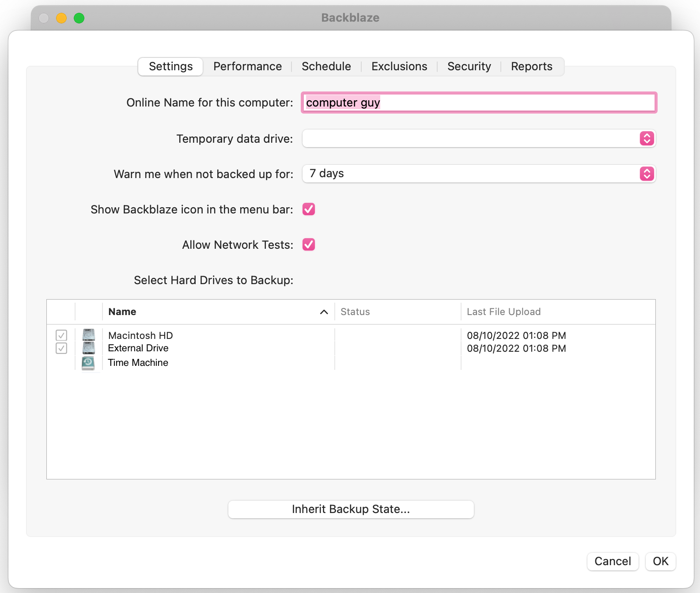Disable Show Backblaze icon in menu bar
Screen dimensions: 700x593
coord(309,209)
